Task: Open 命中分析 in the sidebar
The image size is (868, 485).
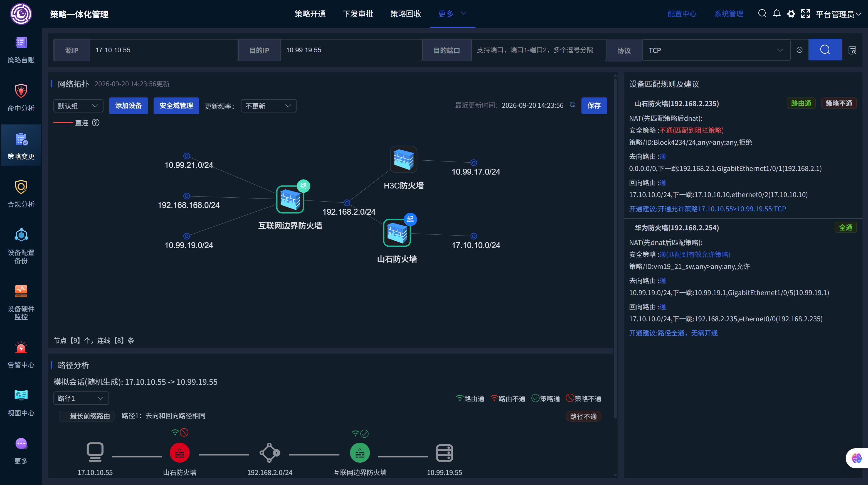Action: [21, 98]
